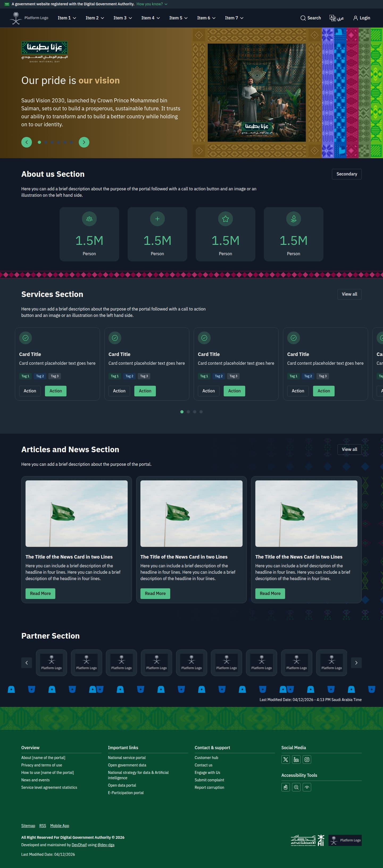This screenshot has width=383, height=868.
Task: Show next partner logos with the right arrow
Action: tap(356, 663)
